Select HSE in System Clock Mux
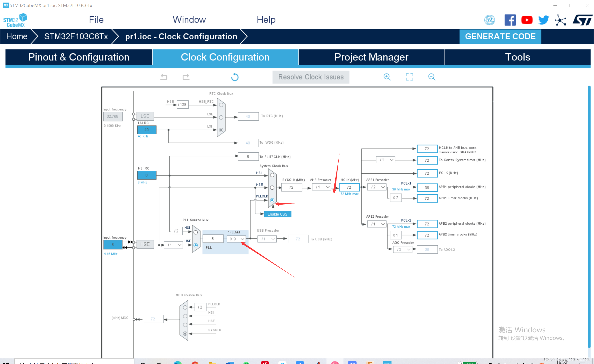Image resolution: width=594 pixels, height=364 pixels. [x=272, y=188]
